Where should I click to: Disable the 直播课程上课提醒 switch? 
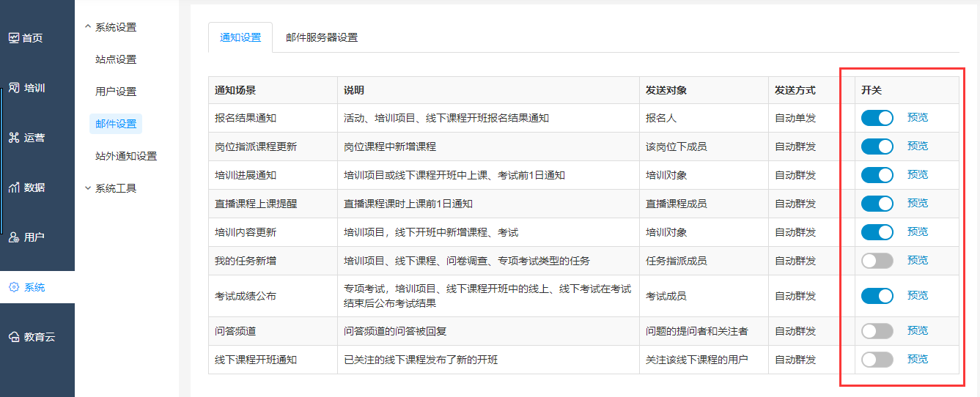tap(877, 204)
